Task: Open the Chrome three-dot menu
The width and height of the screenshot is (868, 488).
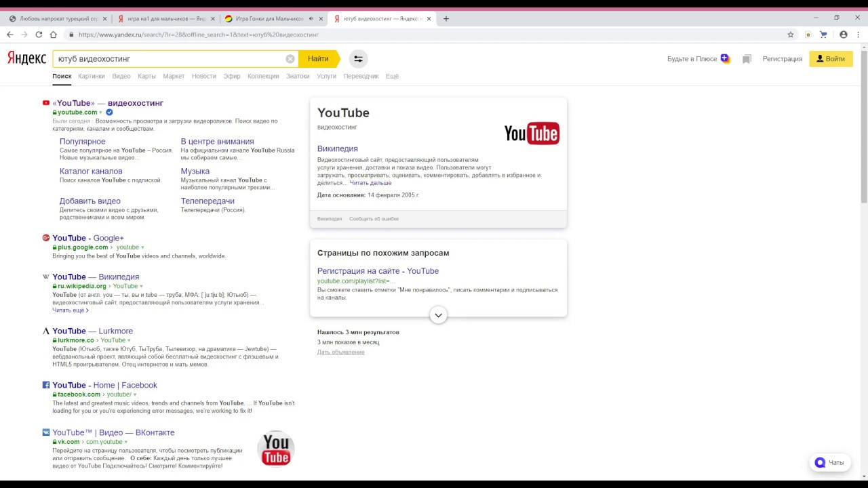Action: (x=859, y=35)
